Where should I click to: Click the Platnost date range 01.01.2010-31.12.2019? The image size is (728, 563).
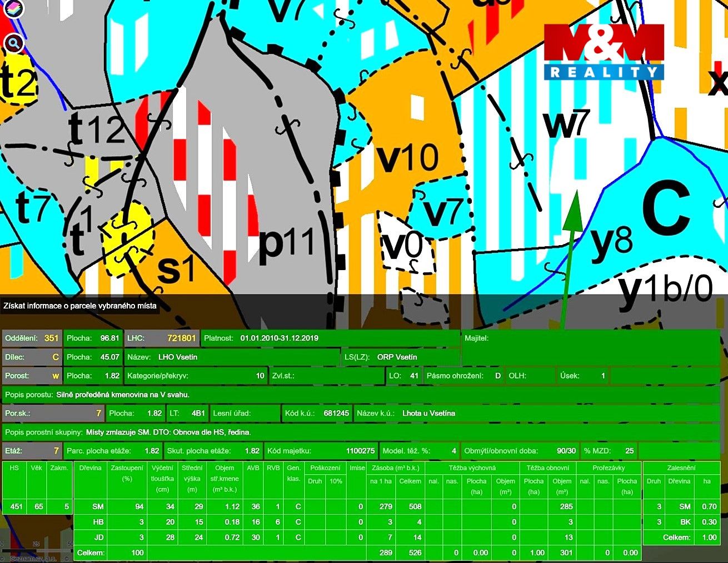coord(280,338)
